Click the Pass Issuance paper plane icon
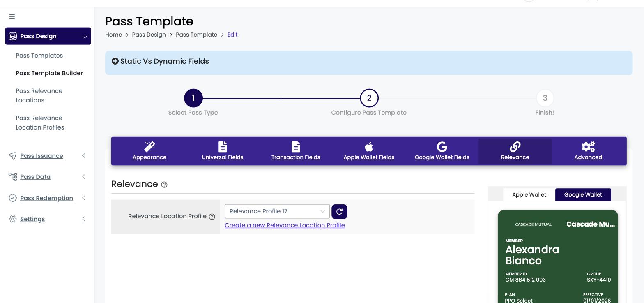The height and width of the screenshot is (303, 644). pyautogui.click(x=13, y=156)
